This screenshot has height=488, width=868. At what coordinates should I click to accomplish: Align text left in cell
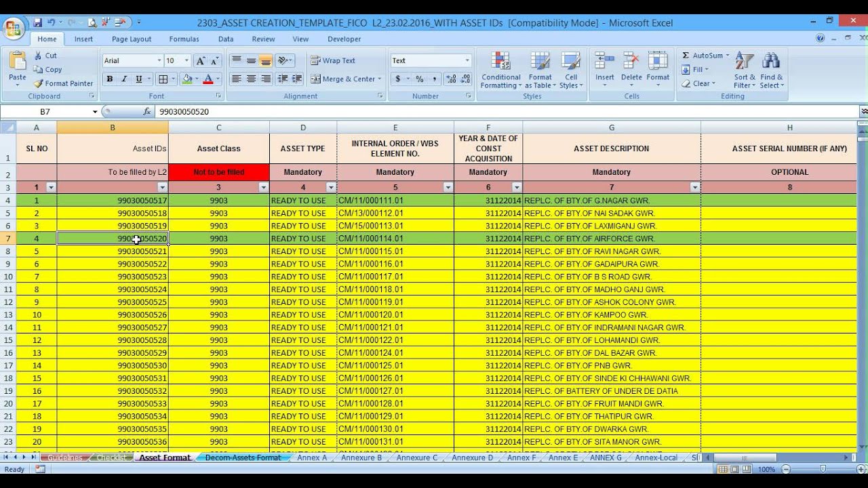pyautogui.click(x=237, y=79)
